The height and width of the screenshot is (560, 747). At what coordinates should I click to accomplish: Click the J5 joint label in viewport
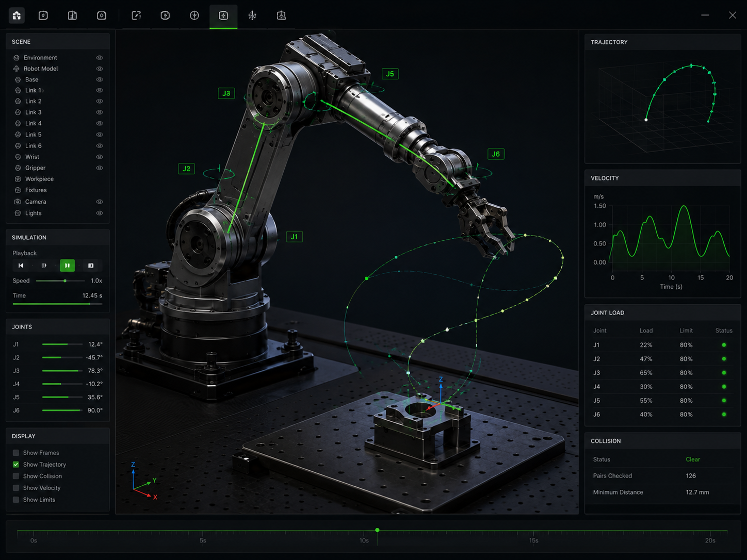(x=390, y=74)
